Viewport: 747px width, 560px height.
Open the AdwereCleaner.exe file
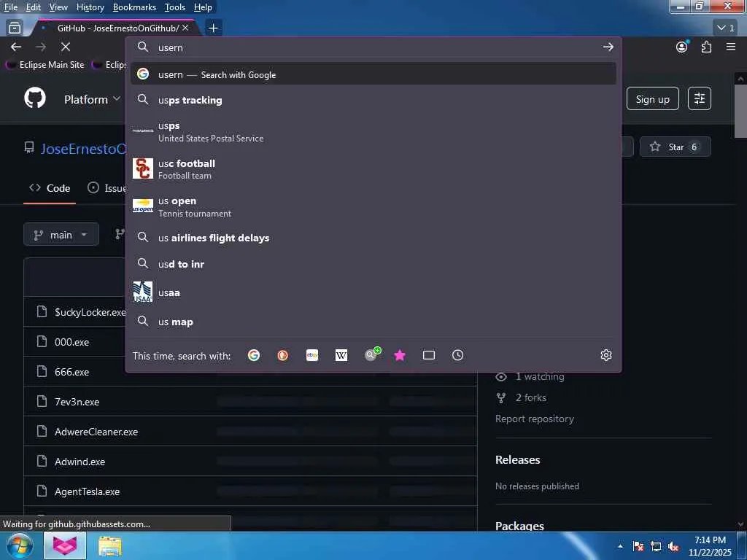coord(96,432)
